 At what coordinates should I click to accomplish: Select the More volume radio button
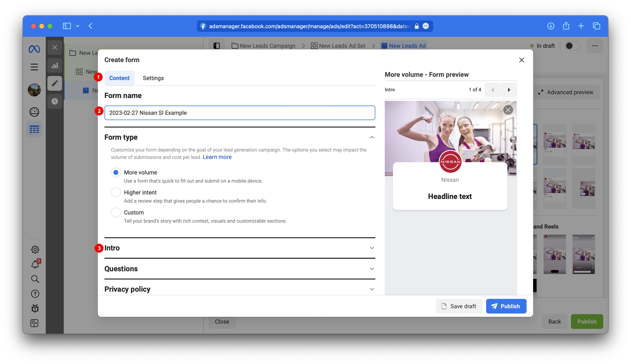(x=116, y=172)
